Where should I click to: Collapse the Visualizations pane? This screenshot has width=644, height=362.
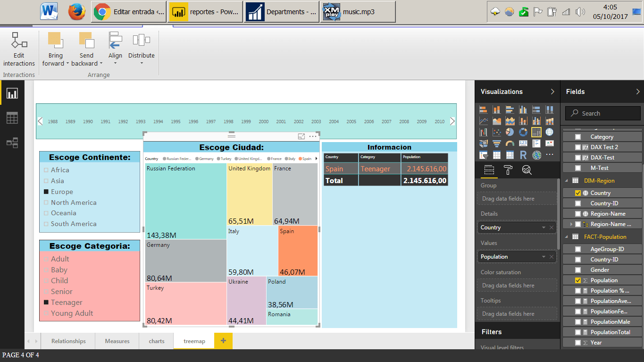coord(553,92)
